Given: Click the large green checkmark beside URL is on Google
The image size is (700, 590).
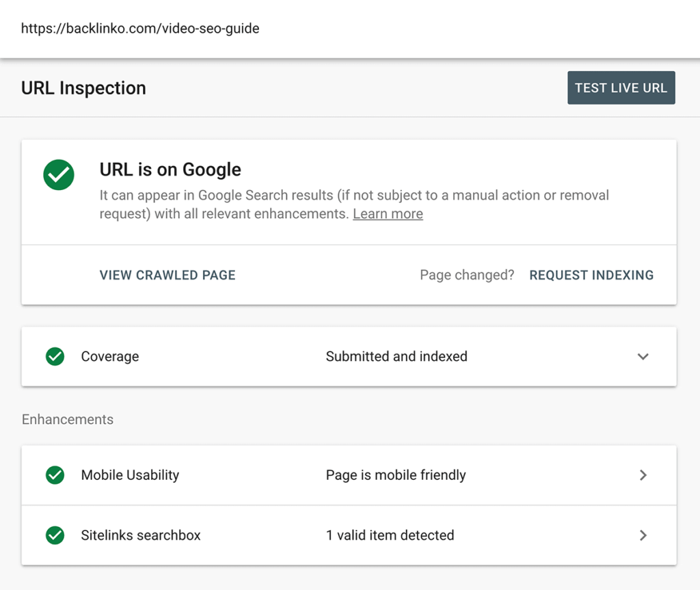Looking at the screenshot, I should [59, 176].
